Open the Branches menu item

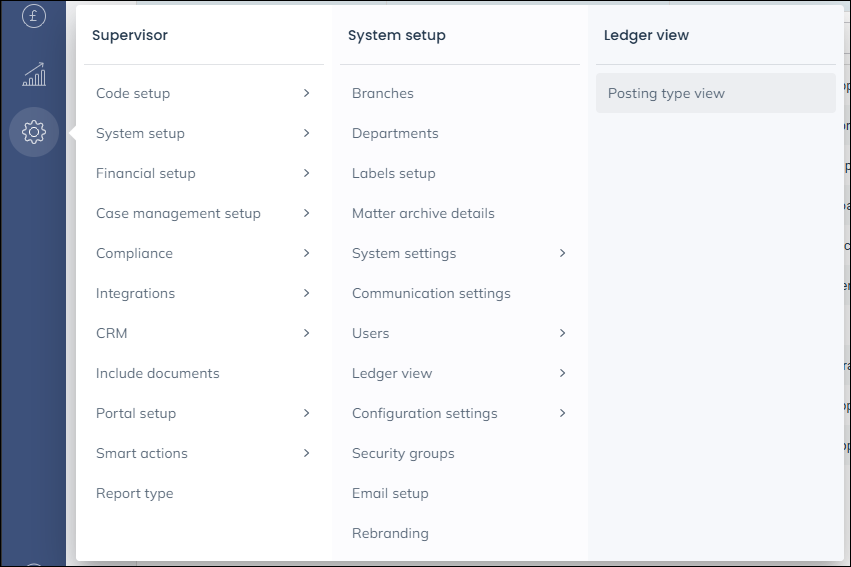click(x=383, y=93)
